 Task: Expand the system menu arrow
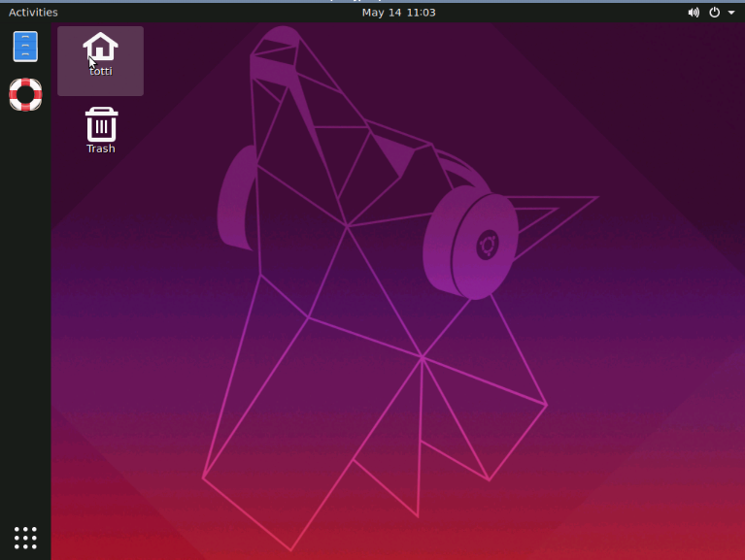point(731,13)
